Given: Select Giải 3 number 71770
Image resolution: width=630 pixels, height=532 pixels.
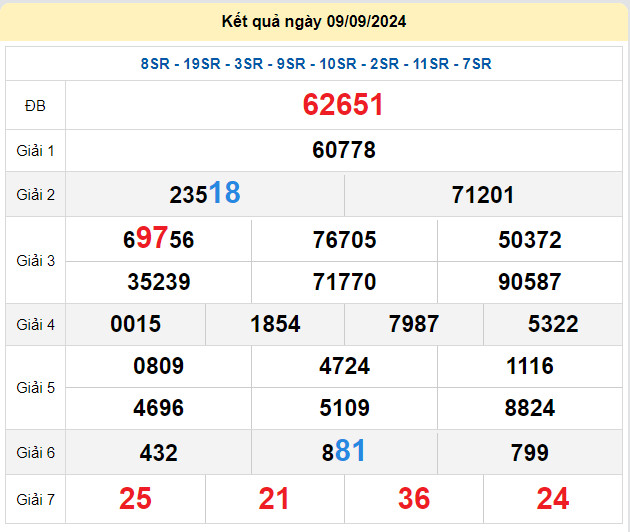Looking at the screenshot, I should click(x=344, y=282).
